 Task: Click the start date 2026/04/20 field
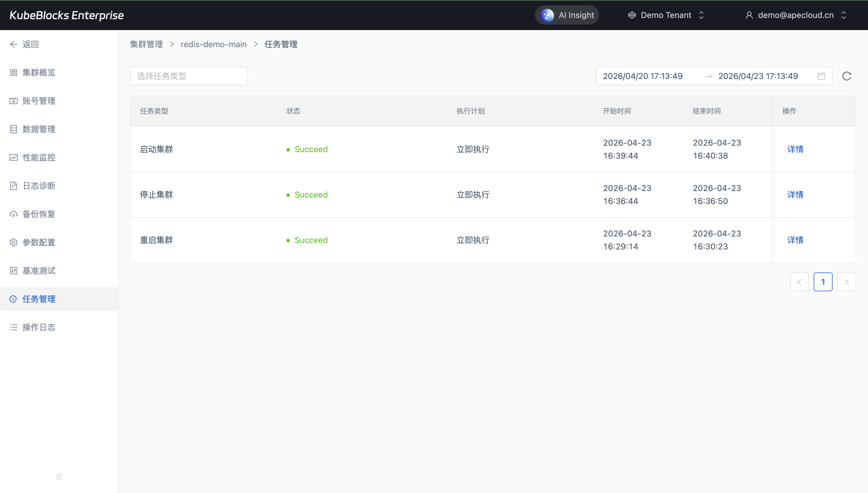point(643,76)
